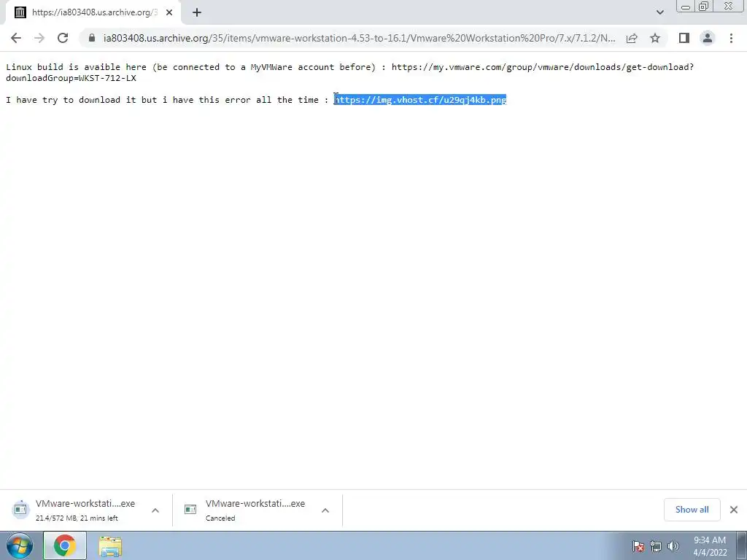The width and height of the screenshot is (747, 560).
Task: Click the text 'I have try to download it'
Action: (x=71, y=99)
